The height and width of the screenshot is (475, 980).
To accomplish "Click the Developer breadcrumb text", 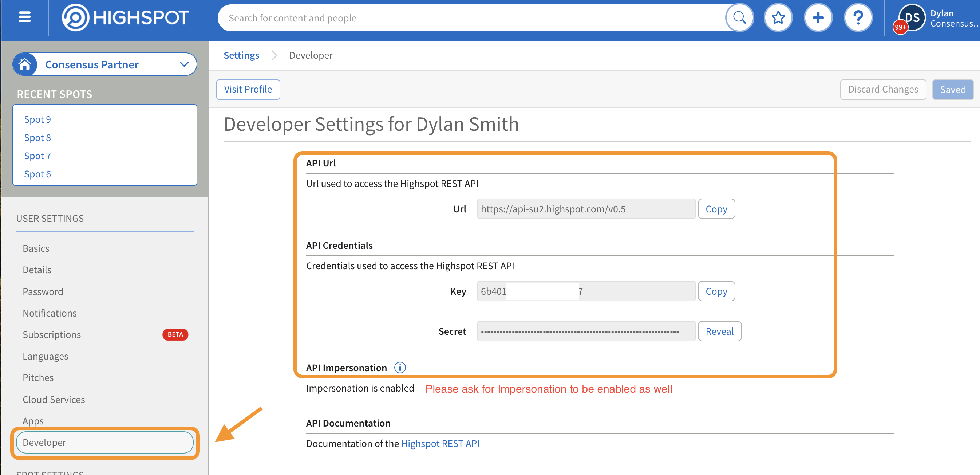I will tap(311, 55).
